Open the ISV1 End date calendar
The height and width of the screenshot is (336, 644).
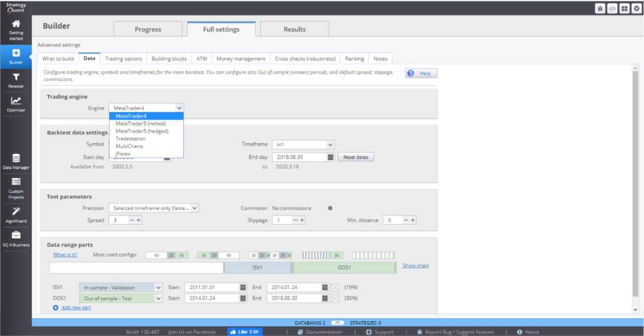[325, 287]
